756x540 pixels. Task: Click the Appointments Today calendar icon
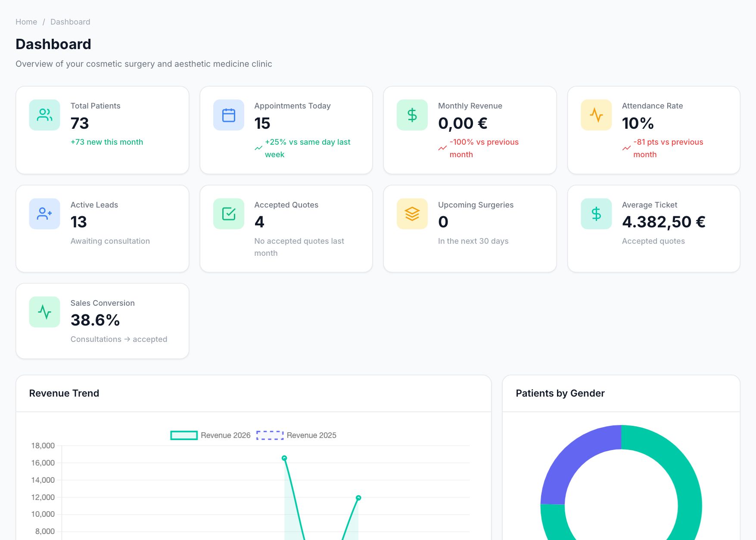coord(228,115)
